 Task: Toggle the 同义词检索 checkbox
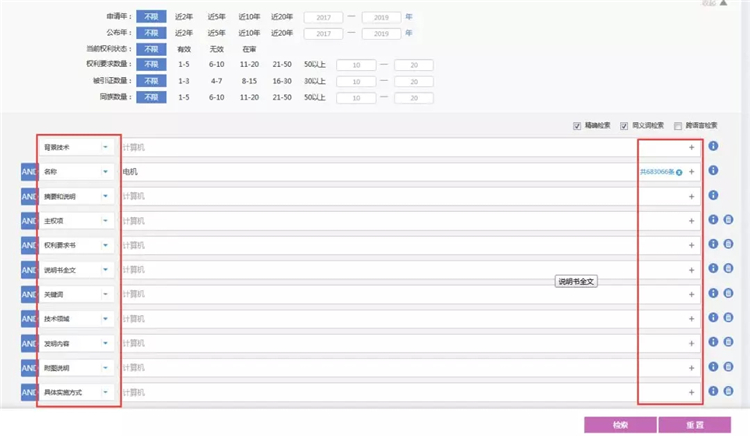coord(625,126)
